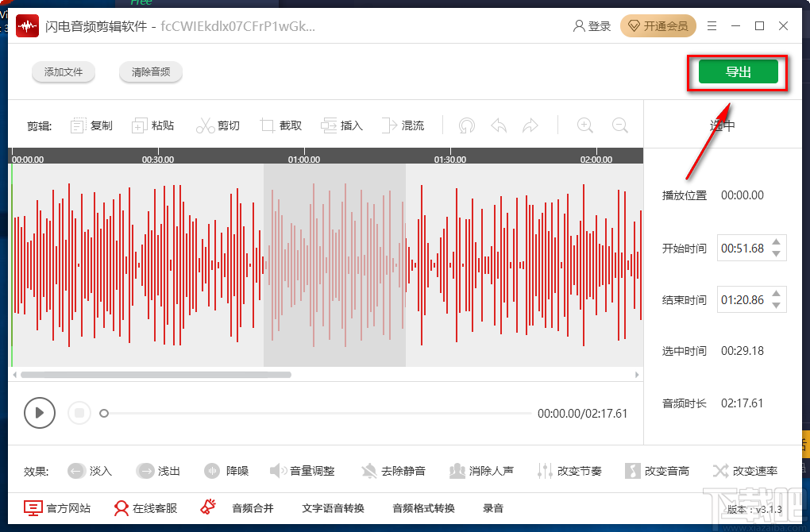Click the Paste (粘贴) edit tool

coord(153,125)
